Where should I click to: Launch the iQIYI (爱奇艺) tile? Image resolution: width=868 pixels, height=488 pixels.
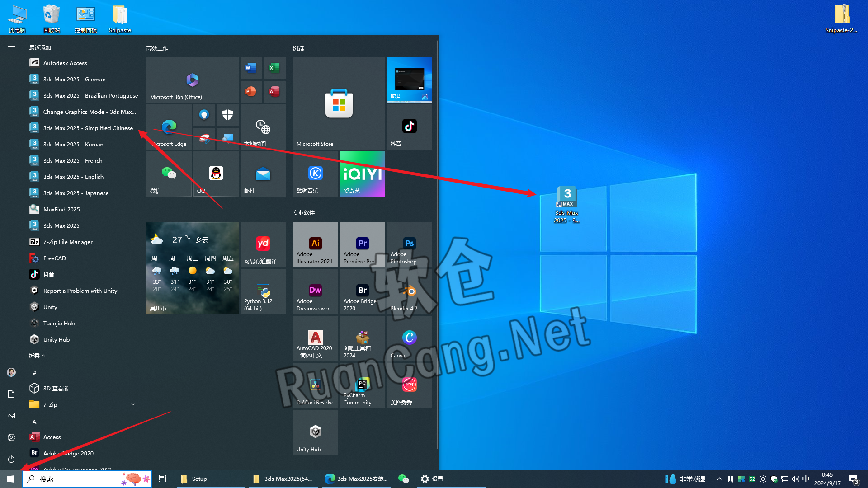pos(363,174)
